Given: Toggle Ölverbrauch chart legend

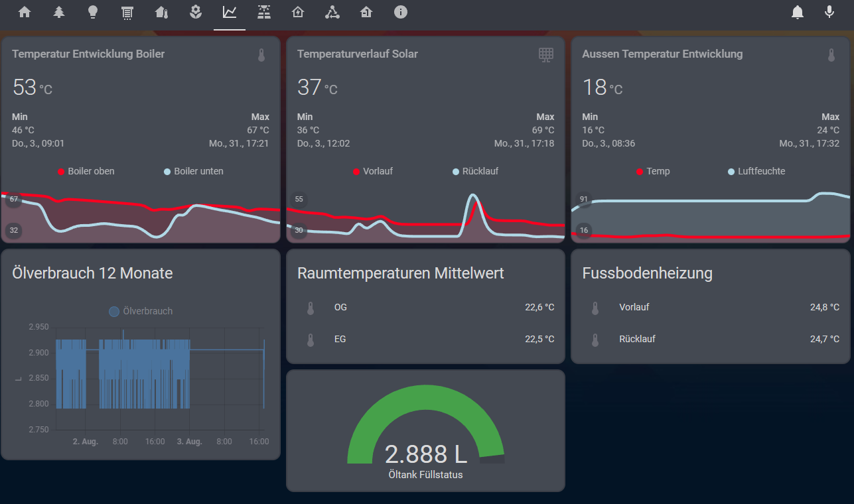Looking at the screenshot, I should click(x=141, y=311).
